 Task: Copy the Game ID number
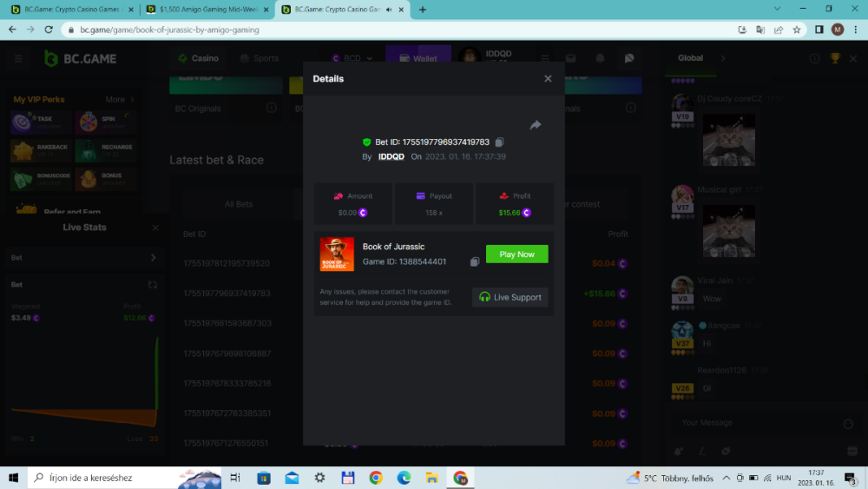point(475,261)
